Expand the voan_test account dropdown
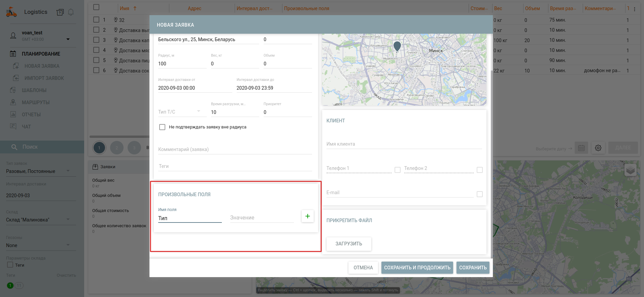The image size is (644, 297). (68, 39)
